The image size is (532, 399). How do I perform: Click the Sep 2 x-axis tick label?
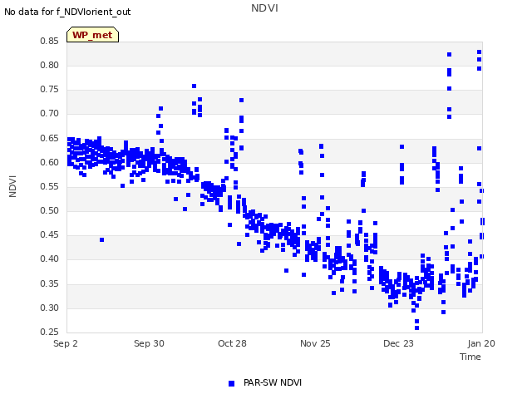66,343
